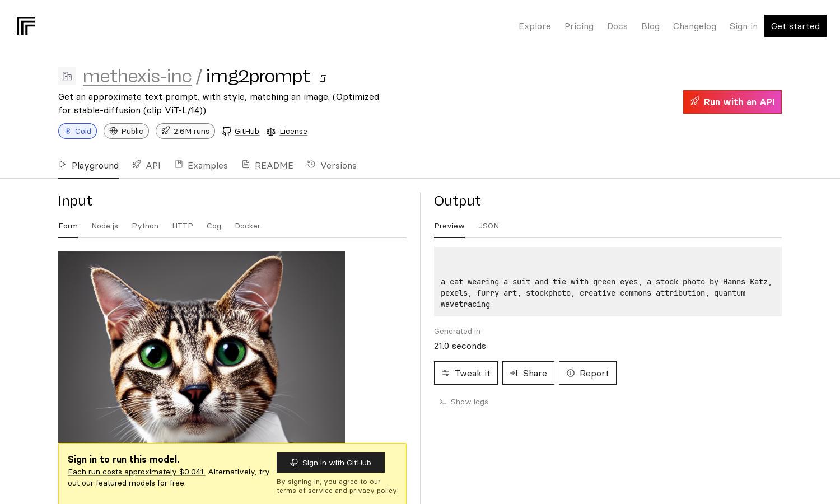Click the Report button
Image resolution: width=840 pixels, height=504 pixels.
(587, 373)
